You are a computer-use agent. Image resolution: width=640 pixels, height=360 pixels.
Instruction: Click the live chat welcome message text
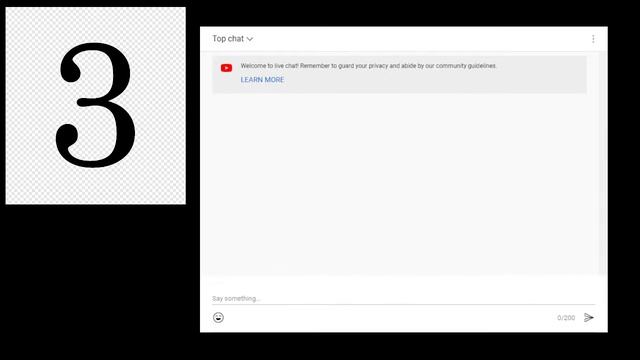[368, 66]
